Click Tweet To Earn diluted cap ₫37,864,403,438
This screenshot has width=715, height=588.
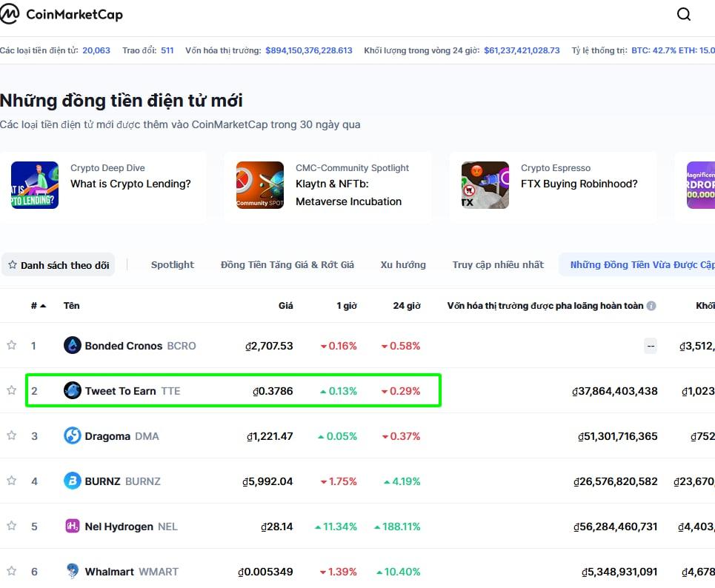(615, 390)
